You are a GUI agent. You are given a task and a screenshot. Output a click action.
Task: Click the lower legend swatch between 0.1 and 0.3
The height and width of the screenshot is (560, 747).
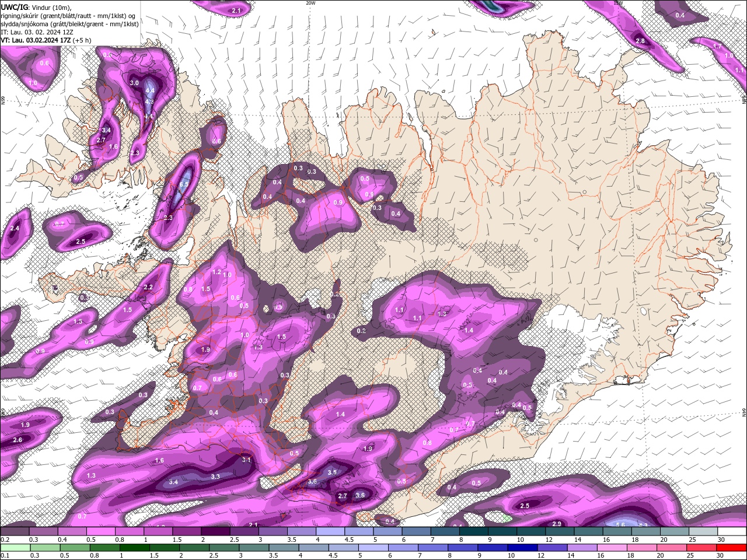(x=15, y=548)
